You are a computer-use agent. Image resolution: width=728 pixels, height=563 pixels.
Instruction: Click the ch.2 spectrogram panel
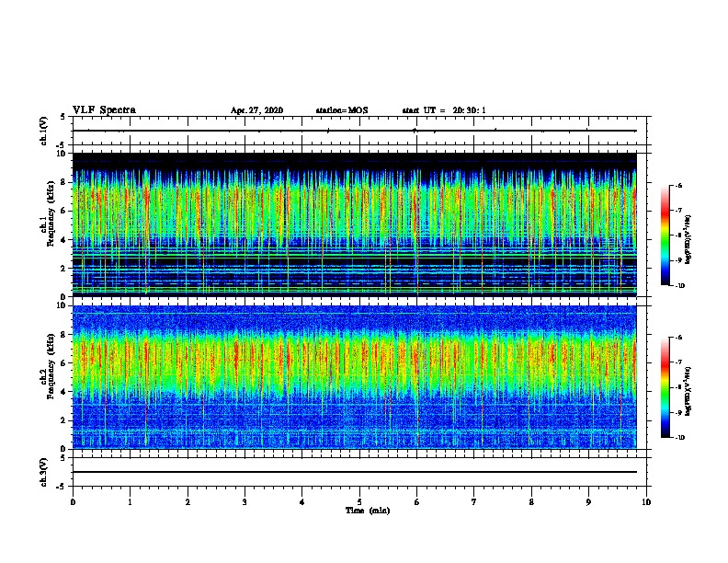(355, 377)
